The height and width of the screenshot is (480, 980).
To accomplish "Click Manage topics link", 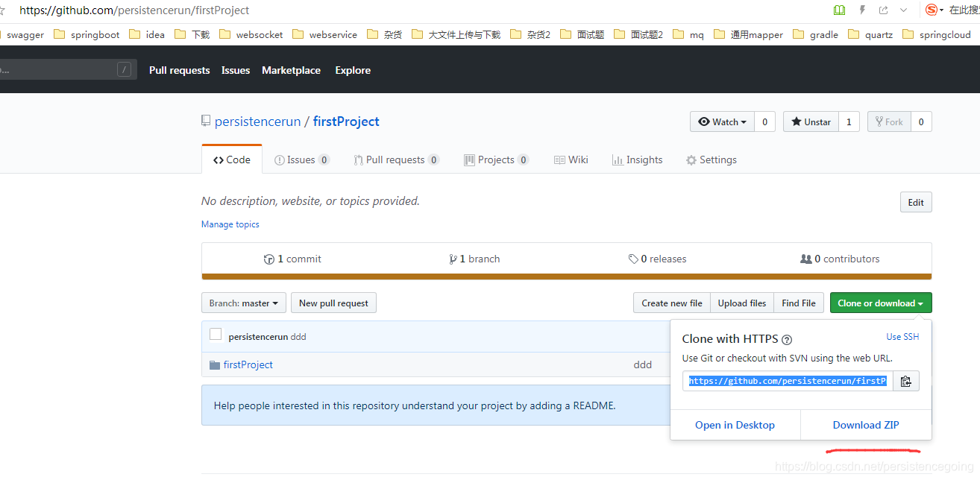I will [230, 224].
